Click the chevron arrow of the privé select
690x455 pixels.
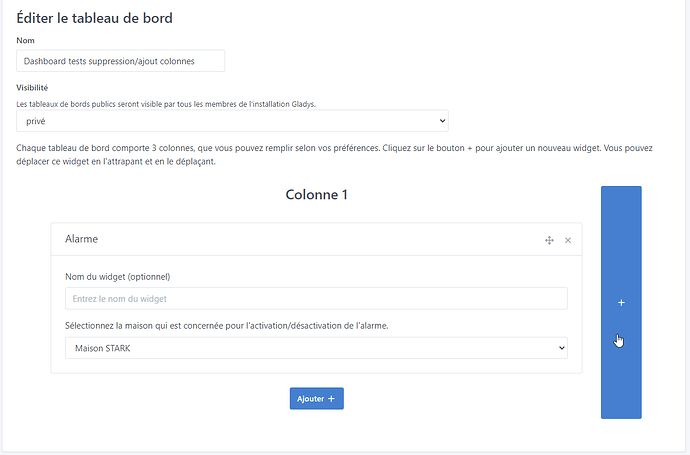click(x=441, y=121)
